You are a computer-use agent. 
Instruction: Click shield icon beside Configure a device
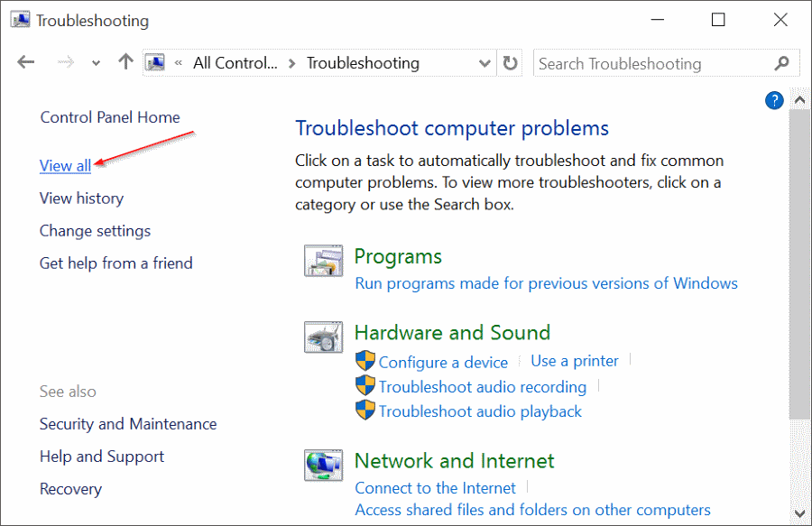click(365, 361)
